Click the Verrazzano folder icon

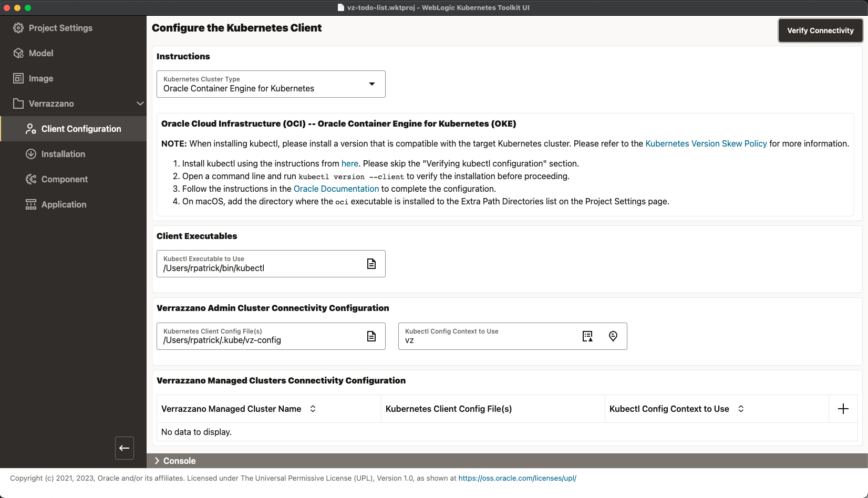coord(18,103)
